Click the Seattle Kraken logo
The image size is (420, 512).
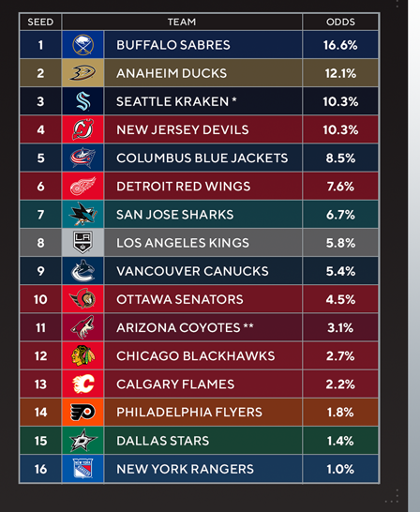82,101
